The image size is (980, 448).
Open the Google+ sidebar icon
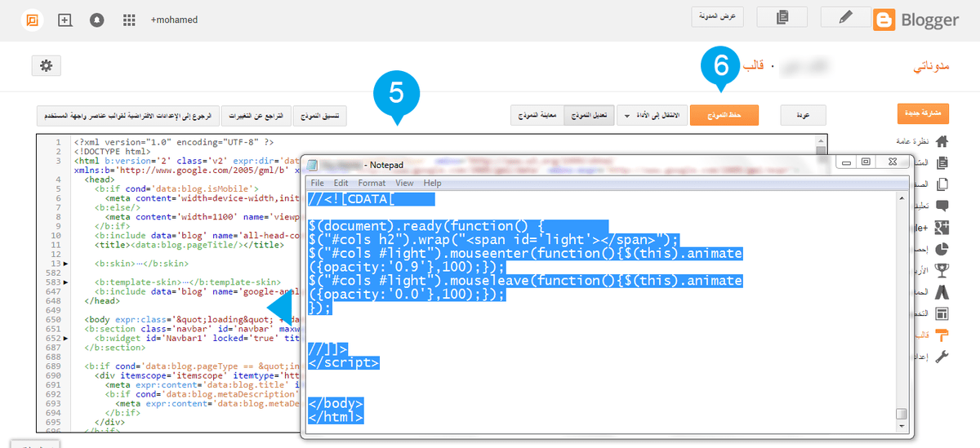[942, 227]
